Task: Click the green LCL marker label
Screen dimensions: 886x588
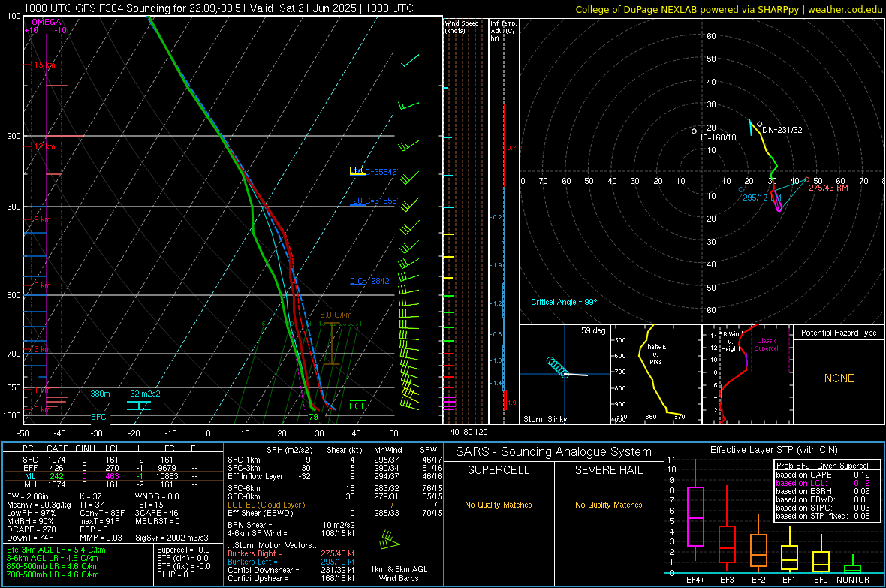Action: 357,406
